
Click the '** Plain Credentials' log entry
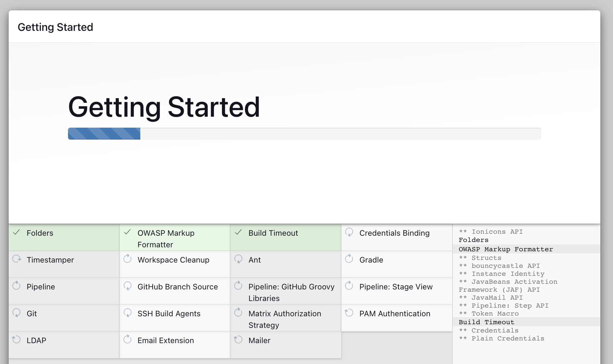pyautogui.click(x=502, y=338)
